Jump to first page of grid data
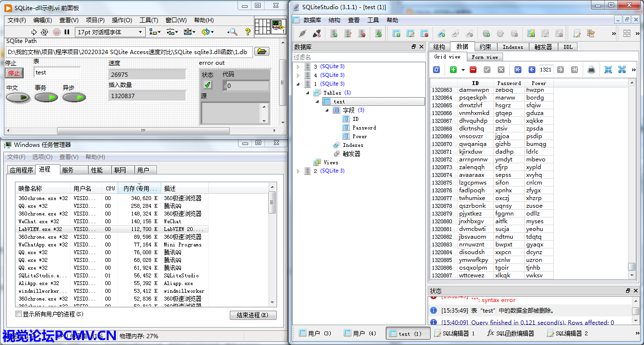The width and height of the screenshot is (644, 345). coord(518,70)
